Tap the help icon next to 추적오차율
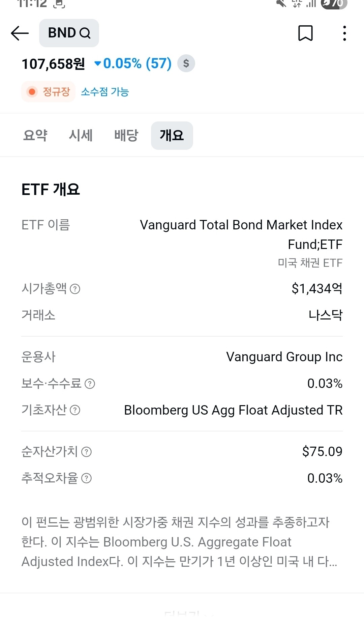This screenshot has height=617, width=364. (x=87, y=478)
